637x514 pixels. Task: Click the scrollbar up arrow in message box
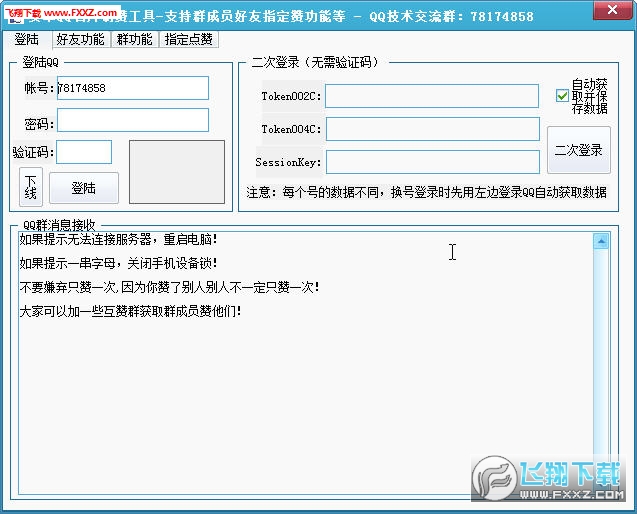pyautogui.click(x=601, y=241)
